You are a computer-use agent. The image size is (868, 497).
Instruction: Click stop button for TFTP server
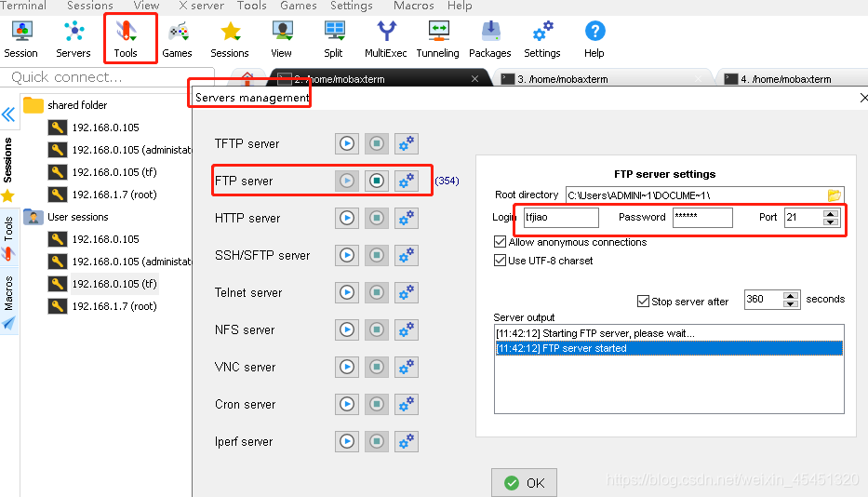(377, 143)
